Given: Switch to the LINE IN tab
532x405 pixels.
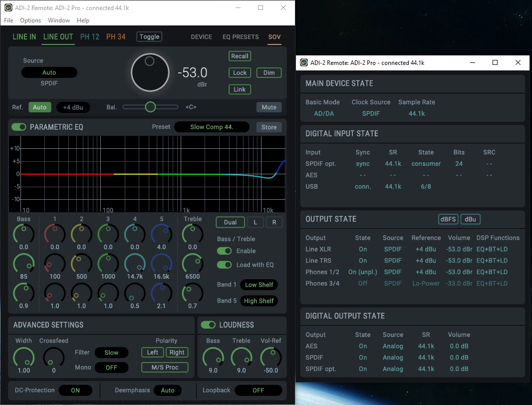Looking at the screenshot, I should tap(24, 36).
